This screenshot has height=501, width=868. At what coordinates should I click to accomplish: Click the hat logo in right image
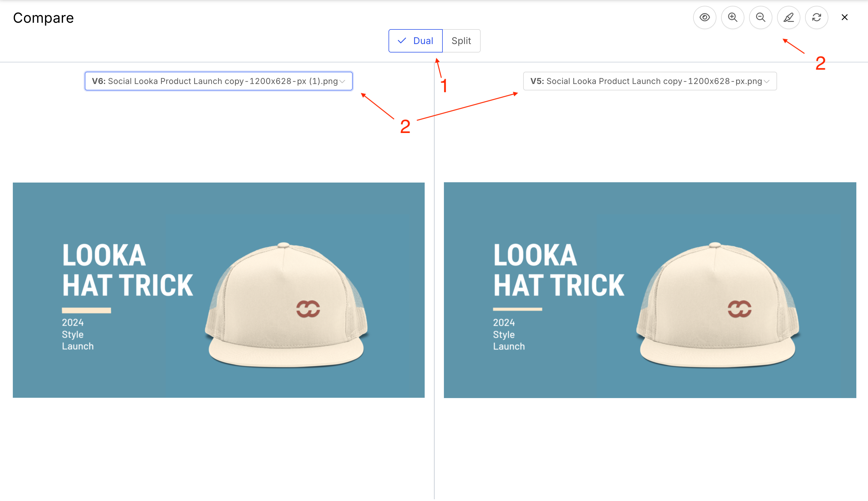coord(739,308)
